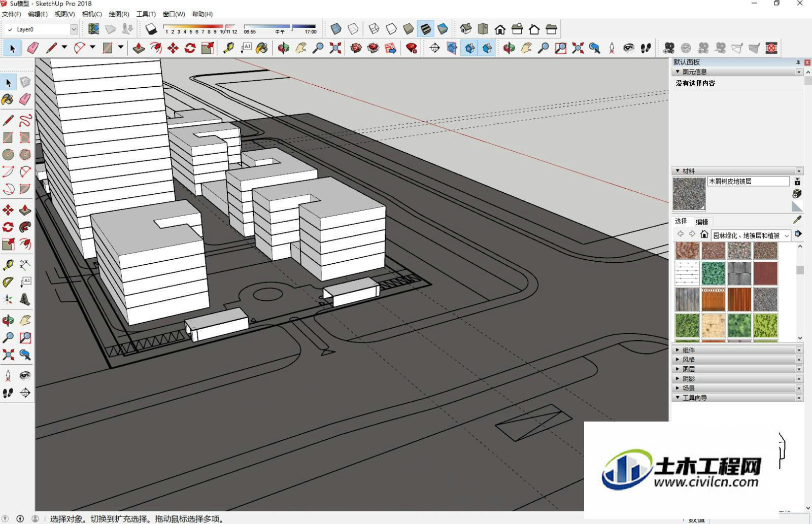812x524 pixels.
Task: Select Push/Pull tool in the top toolbar
Action: pyautogui.click(x=139, y=48)
